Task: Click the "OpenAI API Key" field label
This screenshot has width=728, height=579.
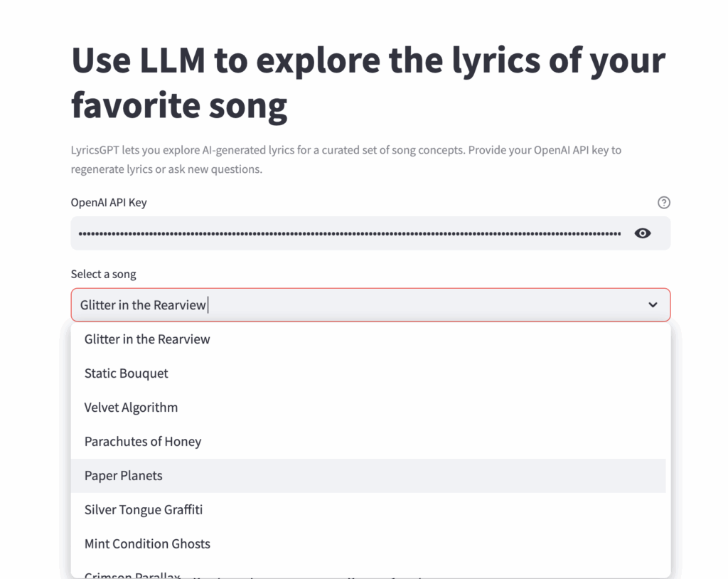Action: click(x=109, y=203)
